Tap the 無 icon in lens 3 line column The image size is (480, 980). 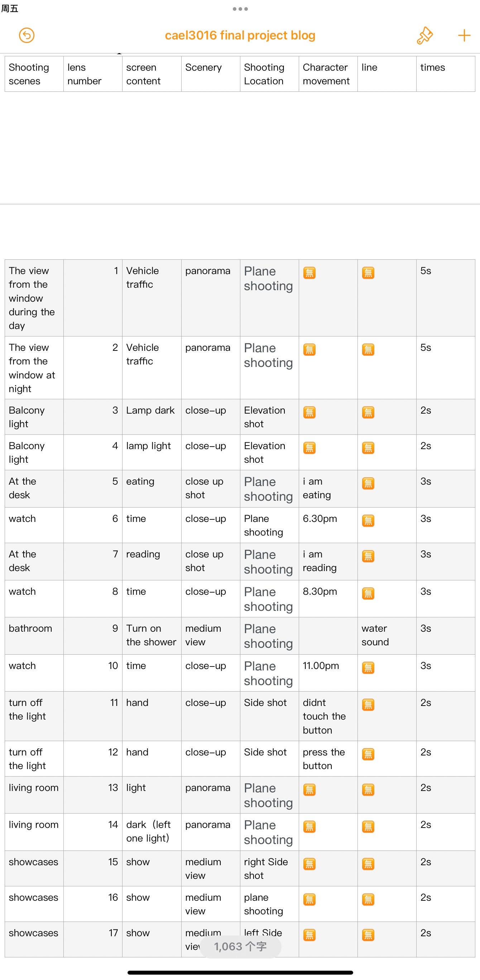pos(368,413)
